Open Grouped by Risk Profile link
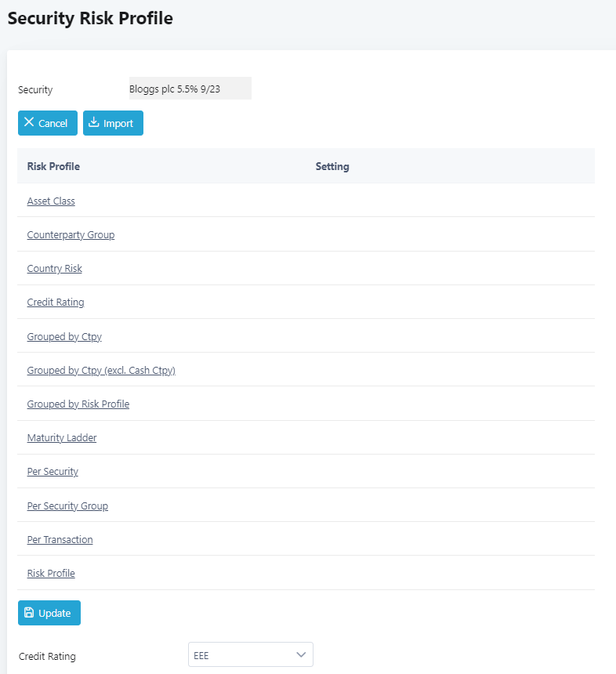Viewport: 616px width, 674px height. [x=78, y=404]
